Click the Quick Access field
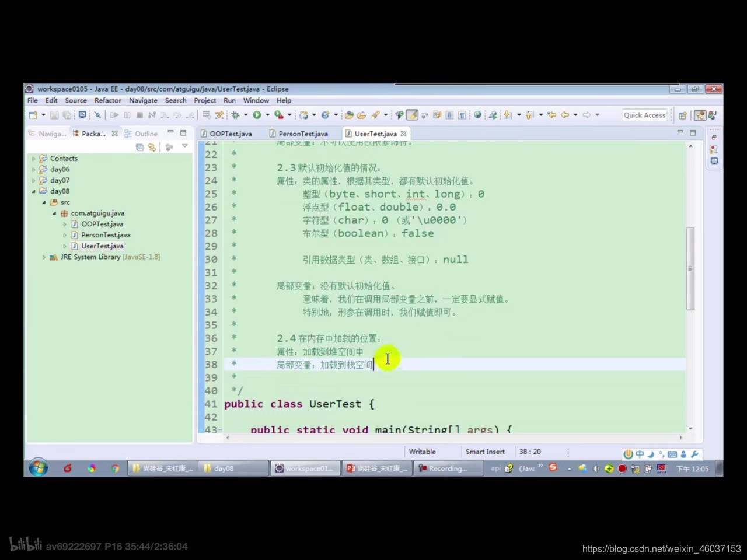Screen dimensions: 747x560 coord(644,115)
